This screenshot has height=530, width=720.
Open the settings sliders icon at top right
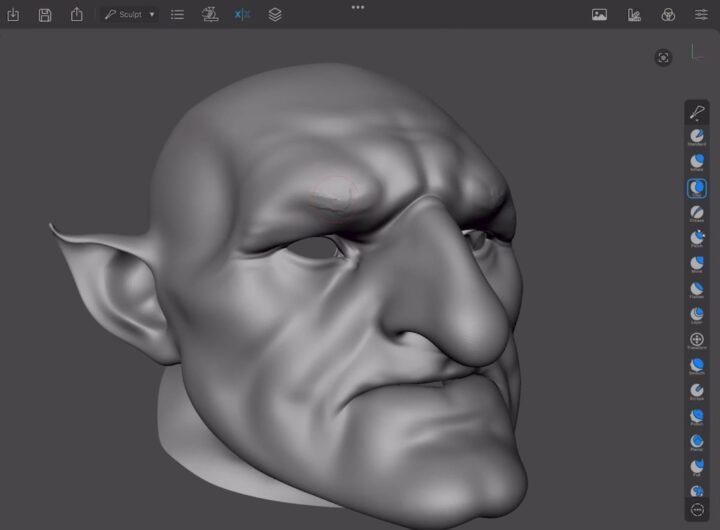pyautogui.click(x=701, y=15)
